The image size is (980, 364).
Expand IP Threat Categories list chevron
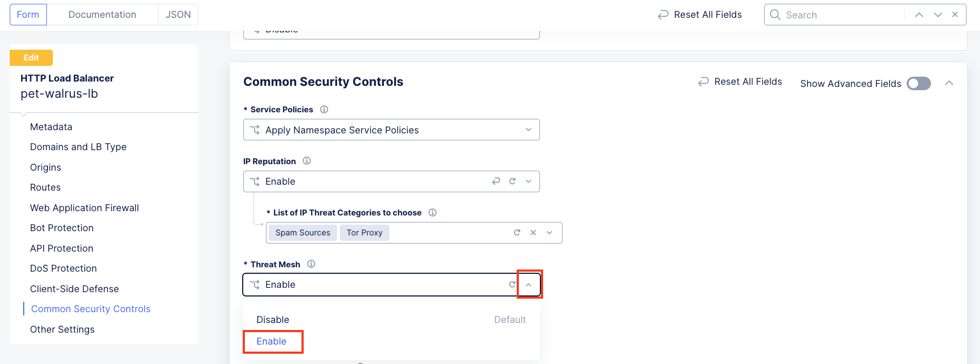550,233
